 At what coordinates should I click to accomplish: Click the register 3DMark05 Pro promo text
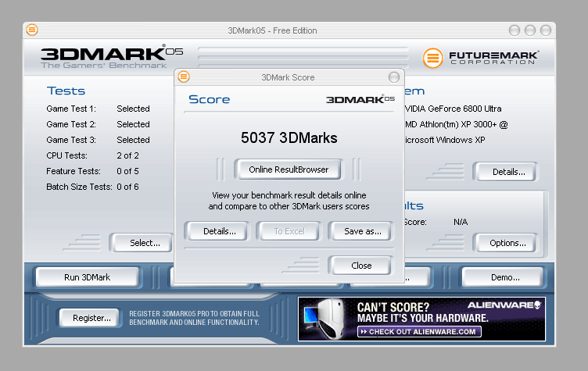(x=194, y=318)
